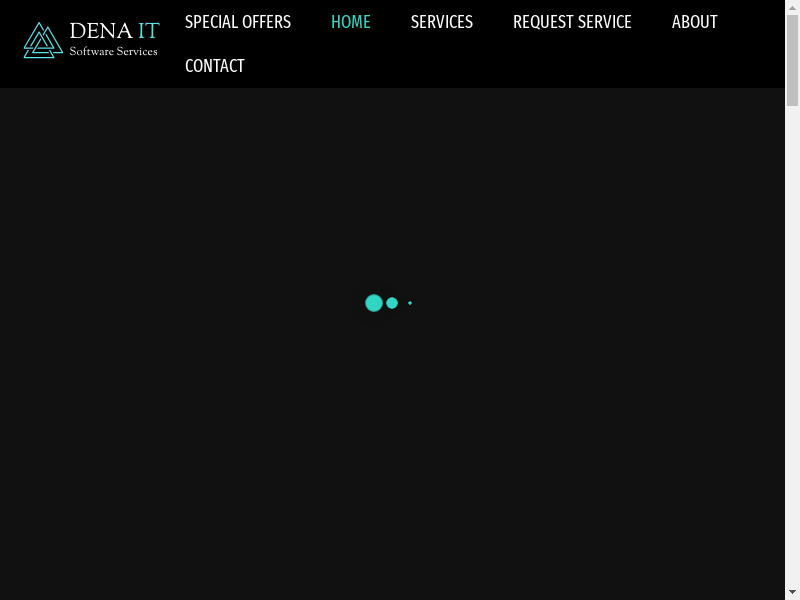Viewport: 800px width, 600px height.
Task: Select Request Service in the navigation
Action: (x=572, y=22)
